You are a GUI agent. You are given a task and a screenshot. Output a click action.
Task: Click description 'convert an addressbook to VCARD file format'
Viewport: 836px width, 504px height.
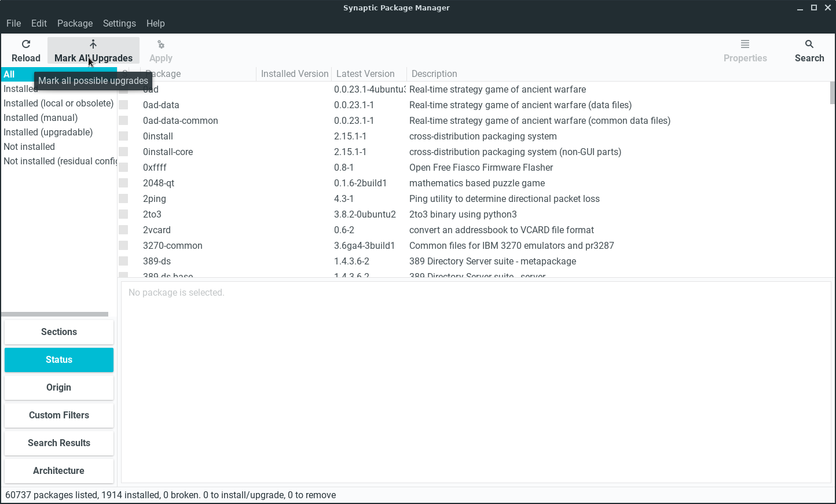click(x=501, y=230)
